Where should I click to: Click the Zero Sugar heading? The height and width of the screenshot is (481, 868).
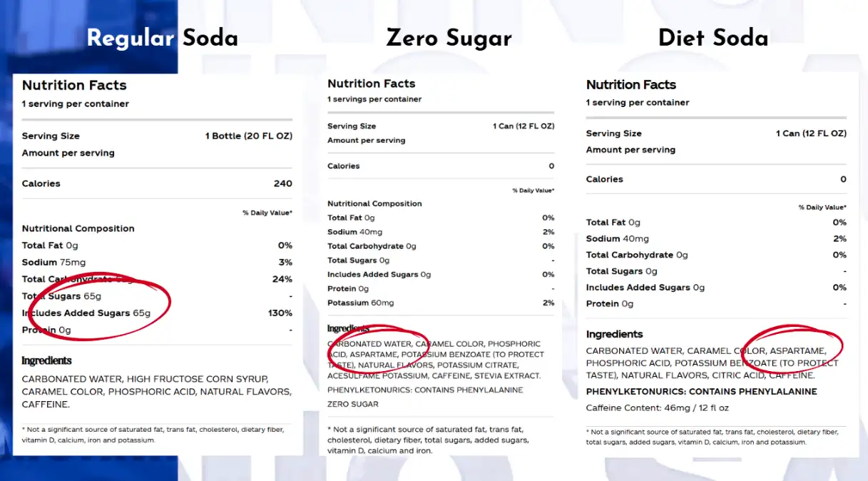[x=449, y=38]
